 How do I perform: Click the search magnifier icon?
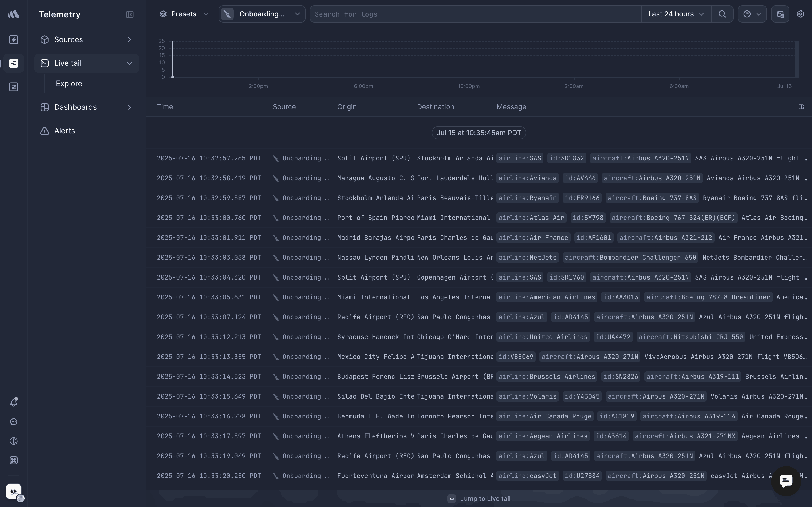pos(722,14)
